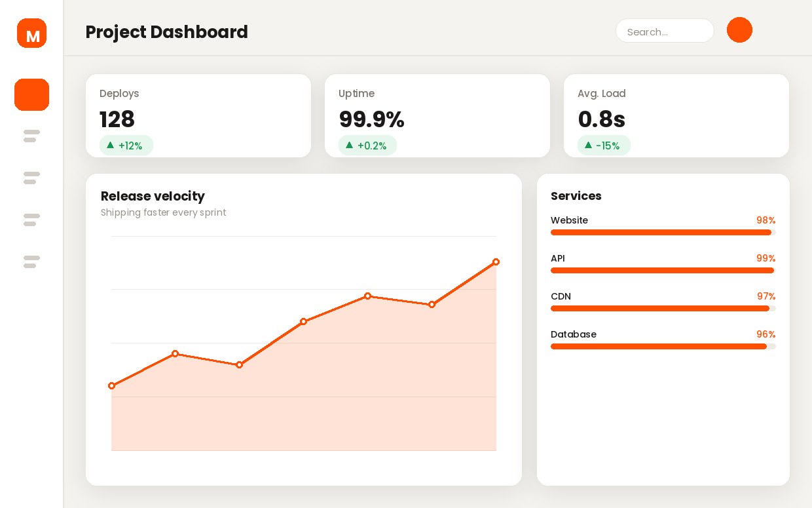Click the Deploys +12% trend badge

pos(126,146)
